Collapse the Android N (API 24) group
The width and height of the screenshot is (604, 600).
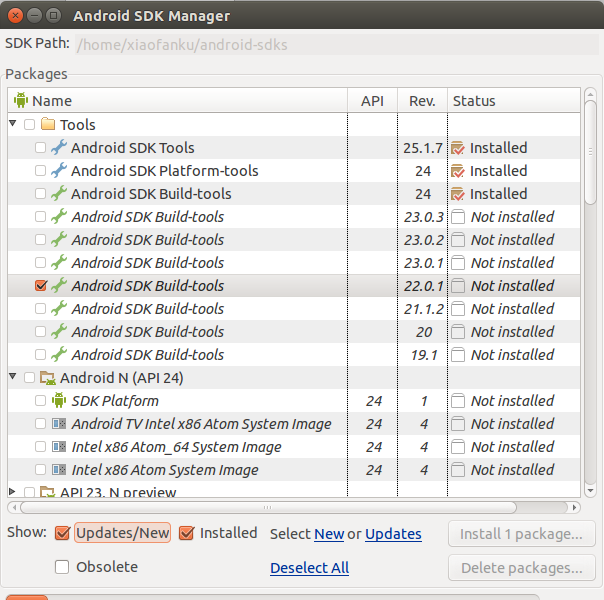13,376
